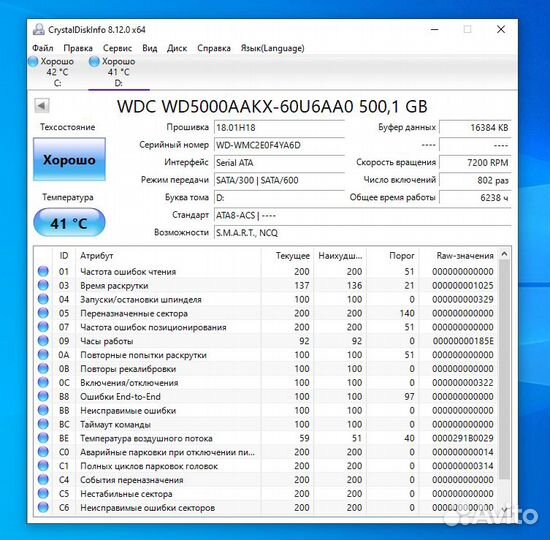Click status circle for attribute 0A
This screenshot has width=550, height=540.
(43, 354)
